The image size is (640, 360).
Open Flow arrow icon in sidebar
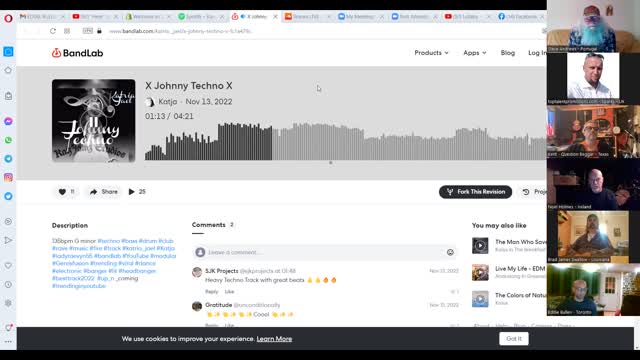pyautogui.click(x=8, y=240)
